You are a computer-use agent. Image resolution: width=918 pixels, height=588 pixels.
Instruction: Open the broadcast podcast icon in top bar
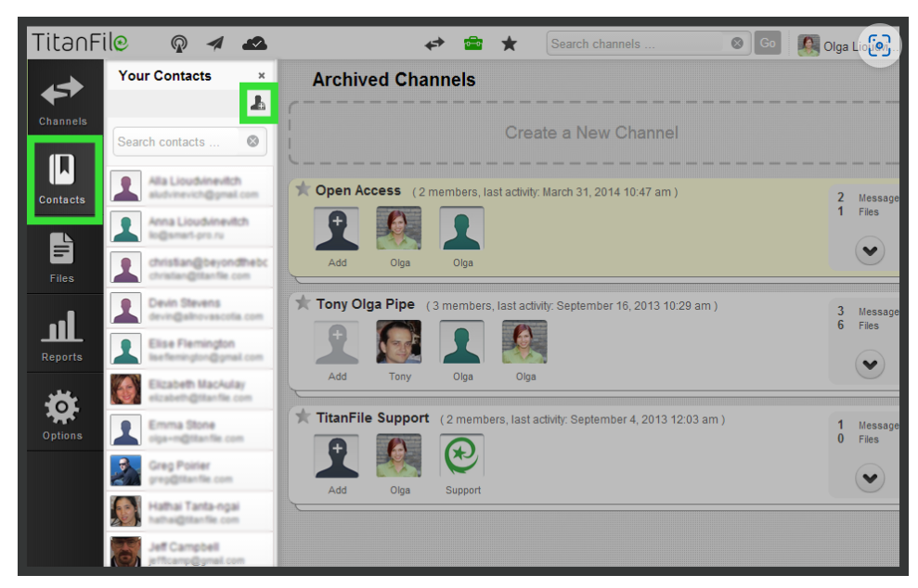(x=178, y=44)
